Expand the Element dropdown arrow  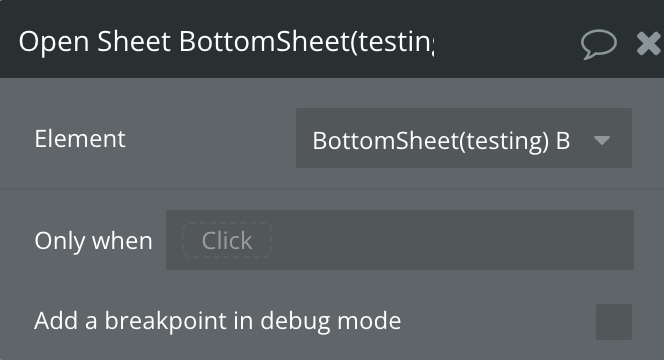click(602, 140)
